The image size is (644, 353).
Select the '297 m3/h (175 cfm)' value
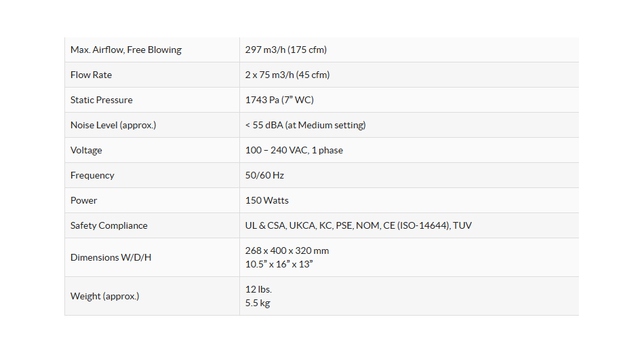pos(286,50)
